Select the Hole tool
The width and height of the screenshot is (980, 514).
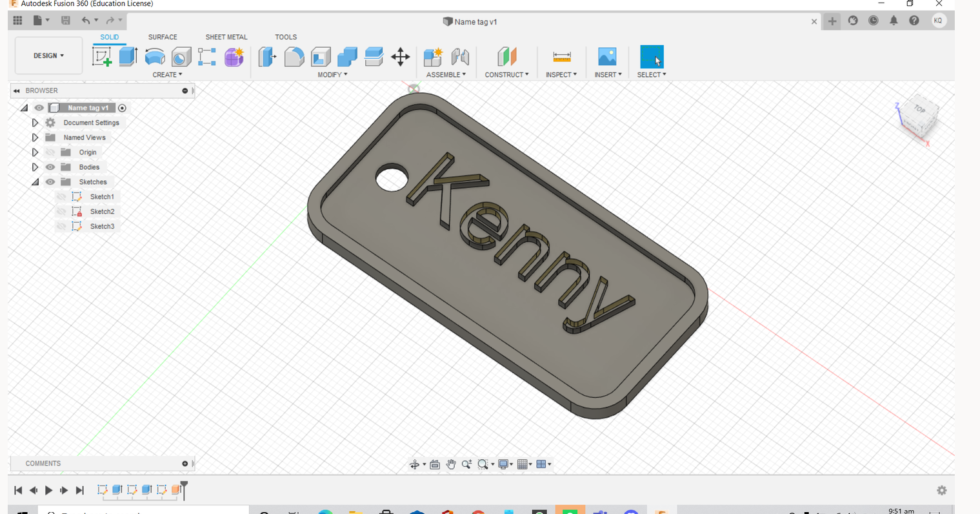coord(181,57)
